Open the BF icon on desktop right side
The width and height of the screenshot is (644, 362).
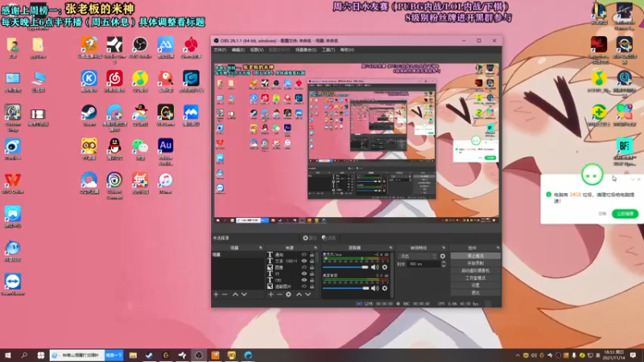pos(625,152)
